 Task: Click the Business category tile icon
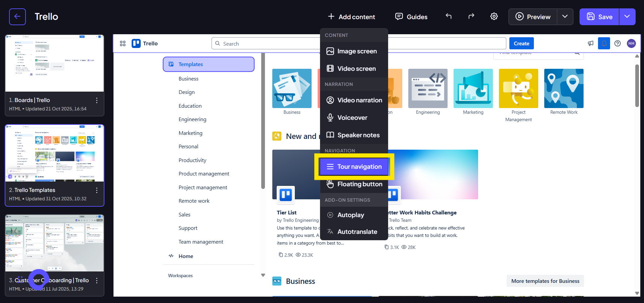pyautogui.click(x=292, y=88)
